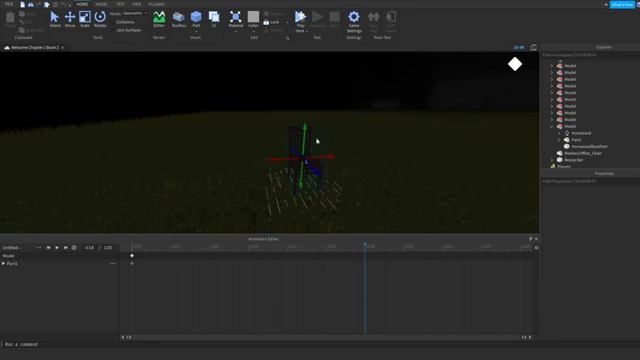This screenshot has height=360, width=640.
Task: Expand the Humanoid node in Explorer
Action: point(559,133)
